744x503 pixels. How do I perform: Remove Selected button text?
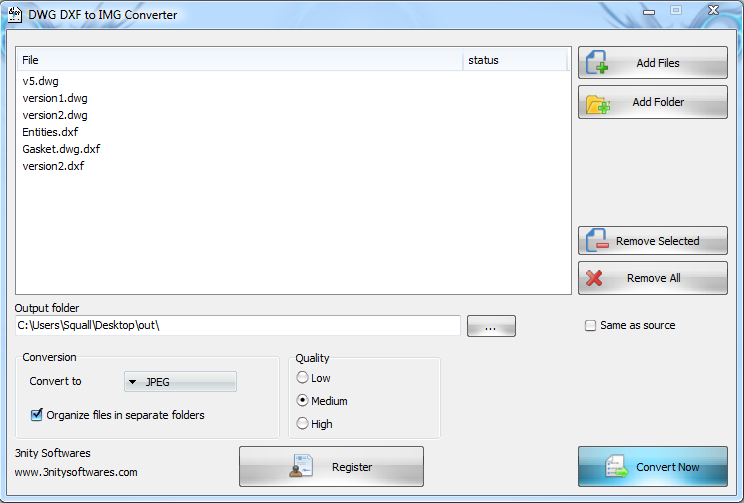pos(658,241)
